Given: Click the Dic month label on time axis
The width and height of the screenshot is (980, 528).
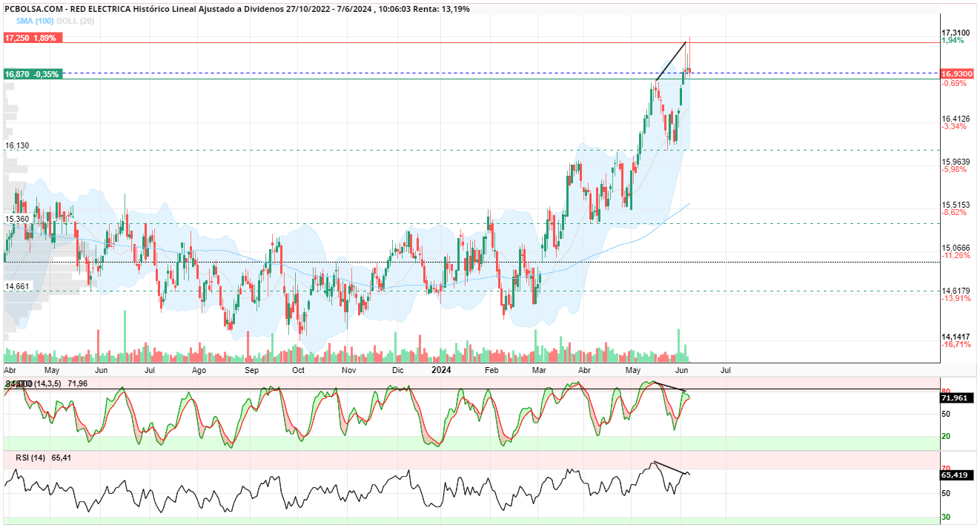Looking at the screenshot, I should tap(397, 369).
